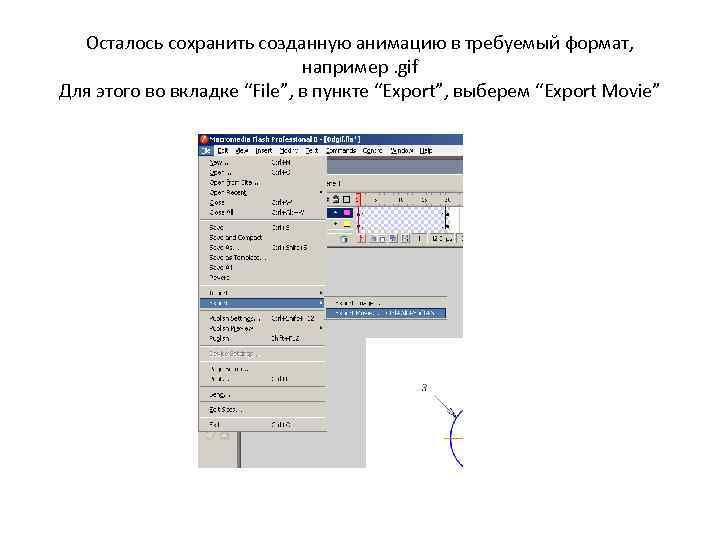720x540 pixels.
Task: Choose Save As in the File menu
Action: 263,248
